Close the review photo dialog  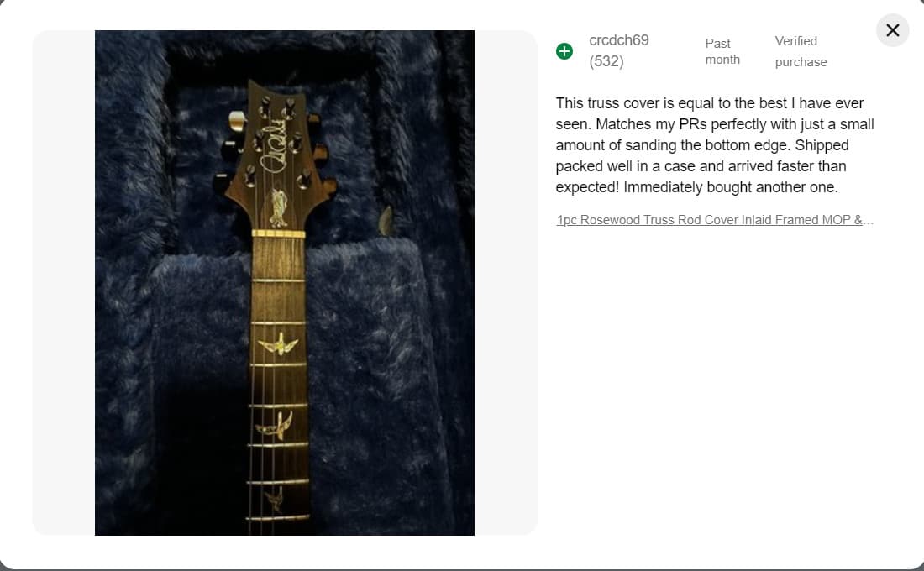point(892,30)
